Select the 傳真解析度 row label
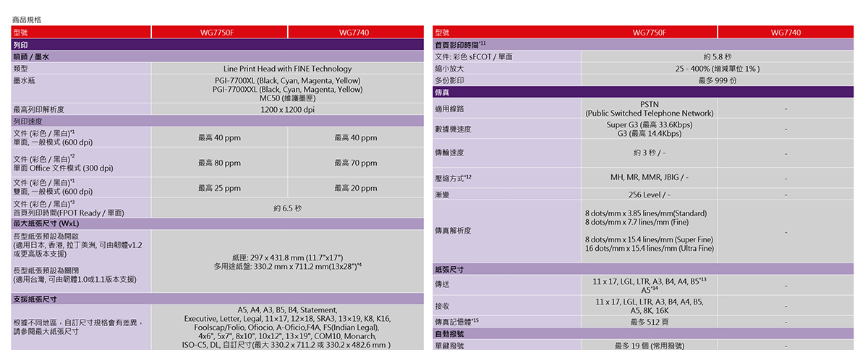This screenshot has height=350, width=868. (x=453, y=231)
